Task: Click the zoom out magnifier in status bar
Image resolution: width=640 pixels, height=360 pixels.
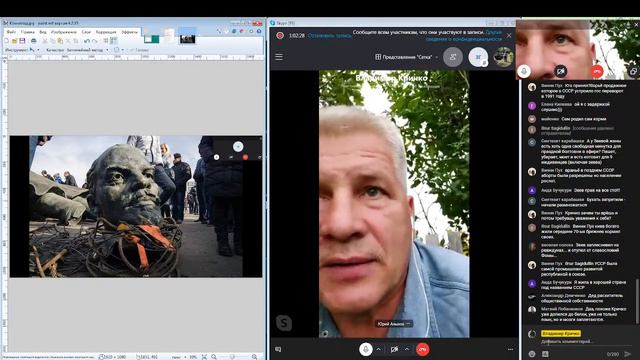Action: click(214, 357)
